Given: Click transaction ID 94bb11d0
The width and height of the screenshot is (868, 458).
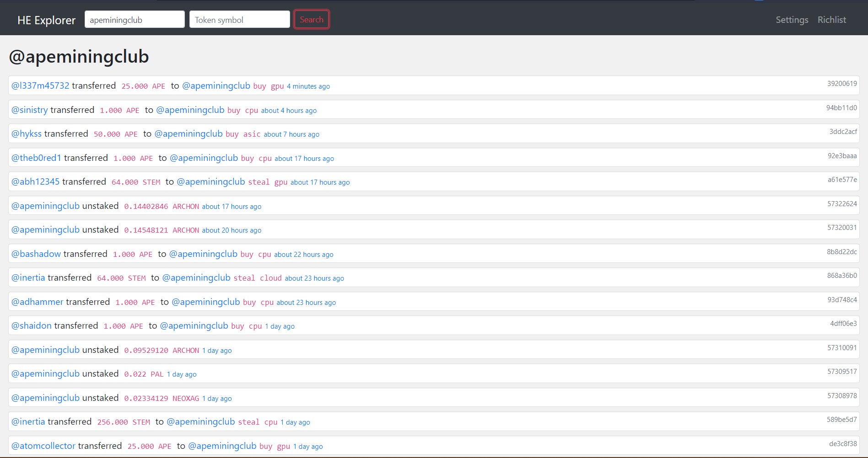Looking at the screenshot, I should click(x=841, y=108).
